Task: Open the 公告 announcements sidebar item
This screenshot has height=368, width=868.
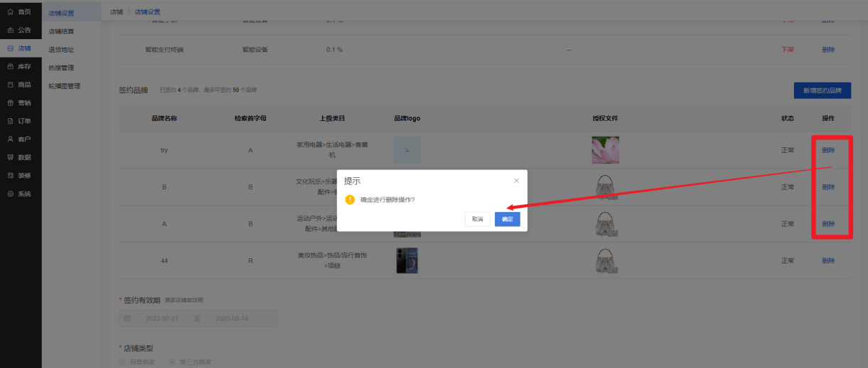Action: coord(19,30)
